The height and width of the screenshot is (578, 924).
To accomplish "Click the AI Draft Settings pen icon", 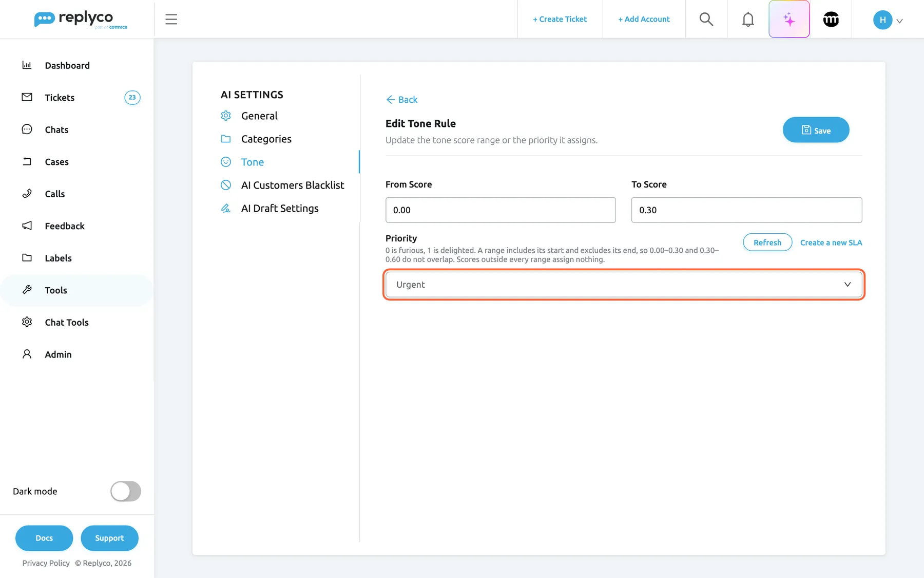I will point(226,208).
